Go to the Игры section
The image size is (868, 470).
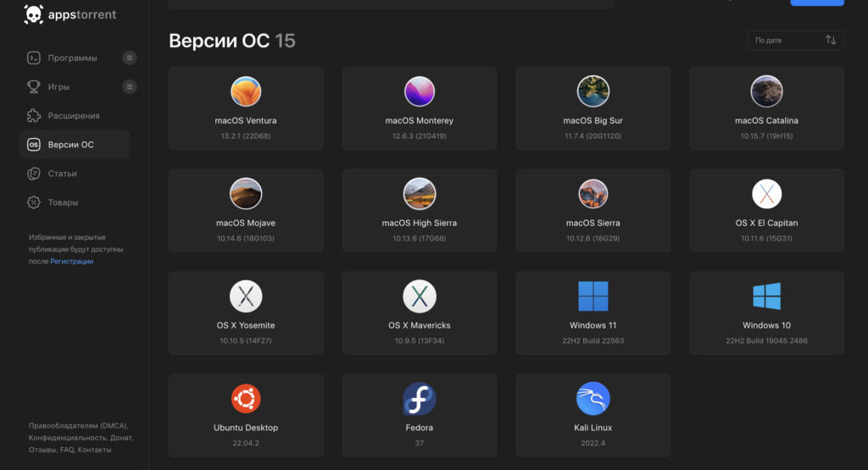58,87
